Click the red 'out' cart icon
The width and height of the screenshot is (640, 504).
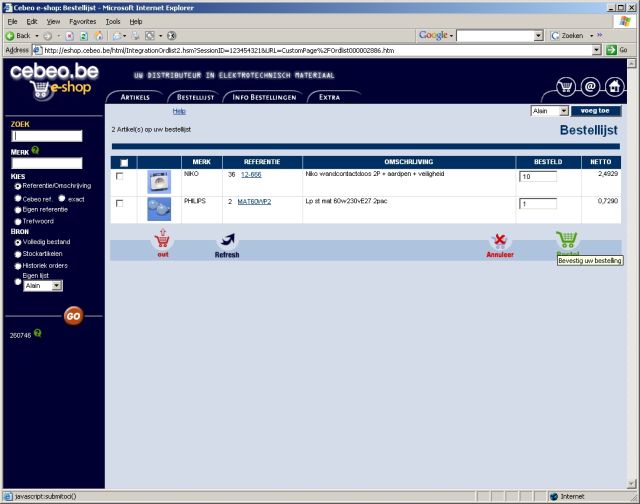tap(162, 241)
